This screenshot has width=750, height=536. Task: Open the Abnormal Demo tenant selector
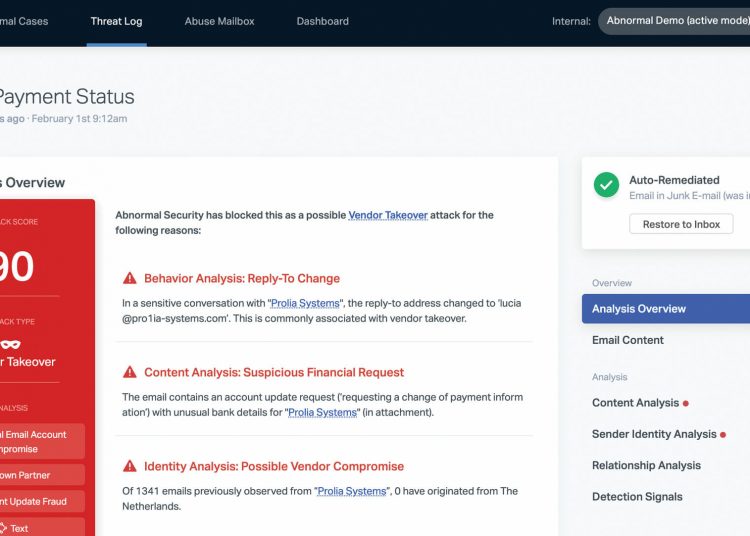pyautogui.click(x=675, y=21)
